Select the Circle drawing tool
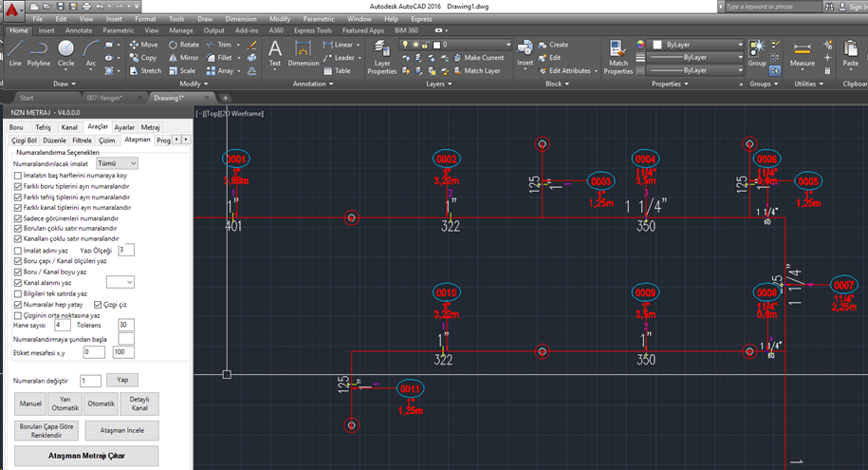Screen dimensions: 868x470 pyautogui.click(x=65, y=53)
